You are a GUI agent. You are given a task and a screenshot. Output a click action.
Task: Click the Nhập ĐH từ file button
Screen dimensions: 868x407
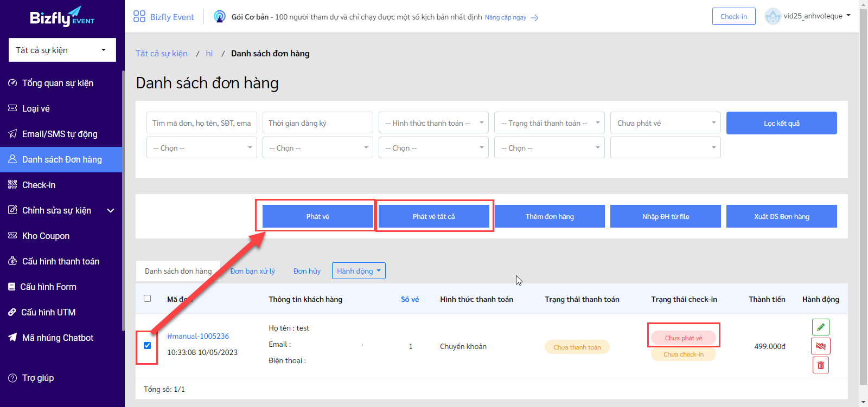tap(666, 216)
